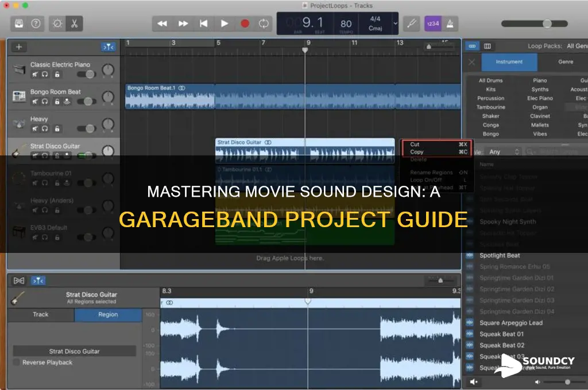Lock the Classic Electric Piano track

pyautogui.click(x=57, y=75)
